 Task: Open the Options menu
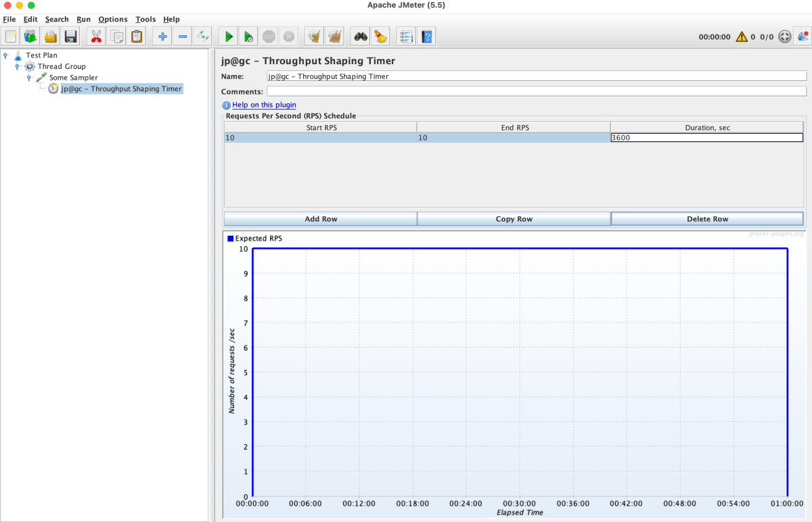tap(113, 20)
